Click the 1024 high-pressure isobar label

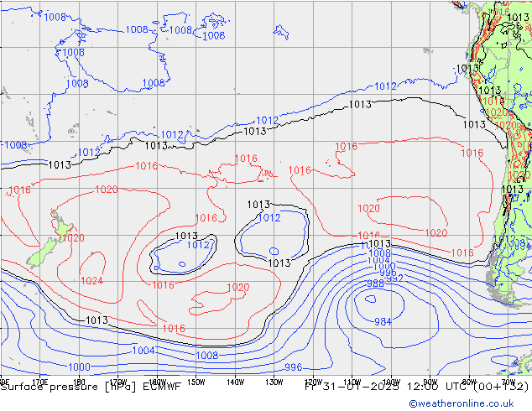coord(92,281)
